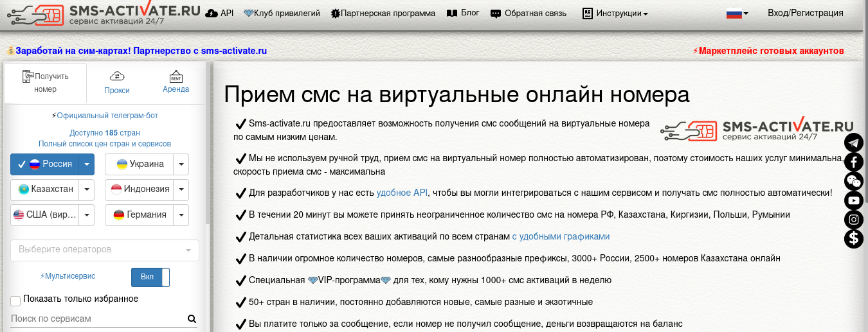This screenshot has height=332, width=868.
Task: Open the Instagram social icon
Action: (x=854, y=220)
